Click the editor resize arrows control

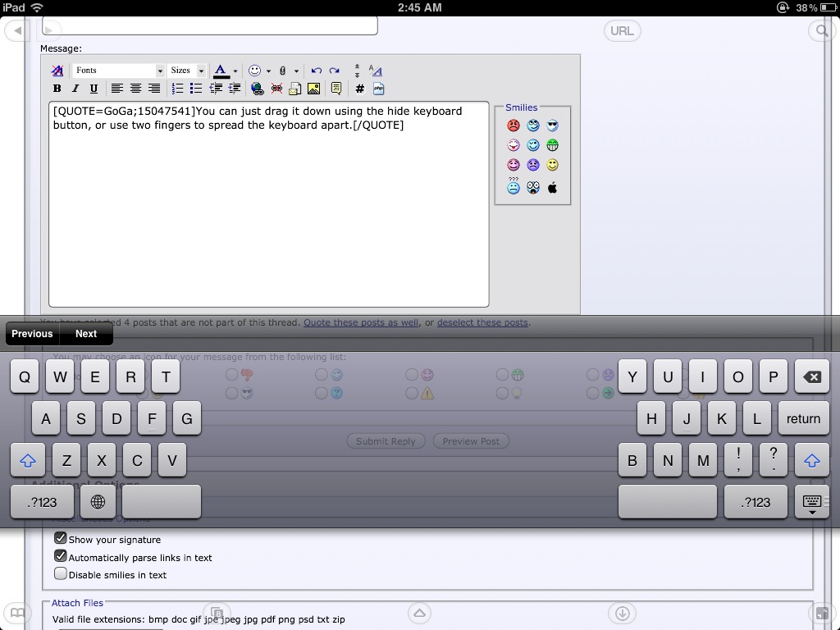(x=358, y=71)
